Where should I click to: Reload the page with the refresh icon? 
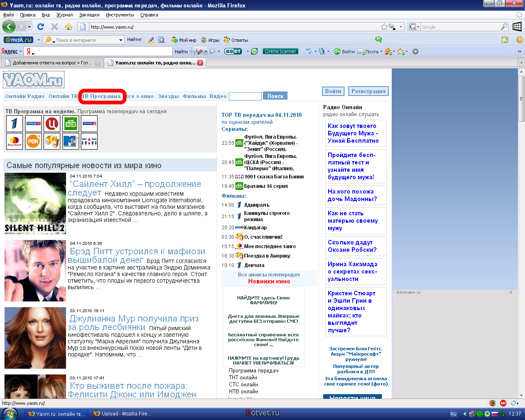(41, 27)
